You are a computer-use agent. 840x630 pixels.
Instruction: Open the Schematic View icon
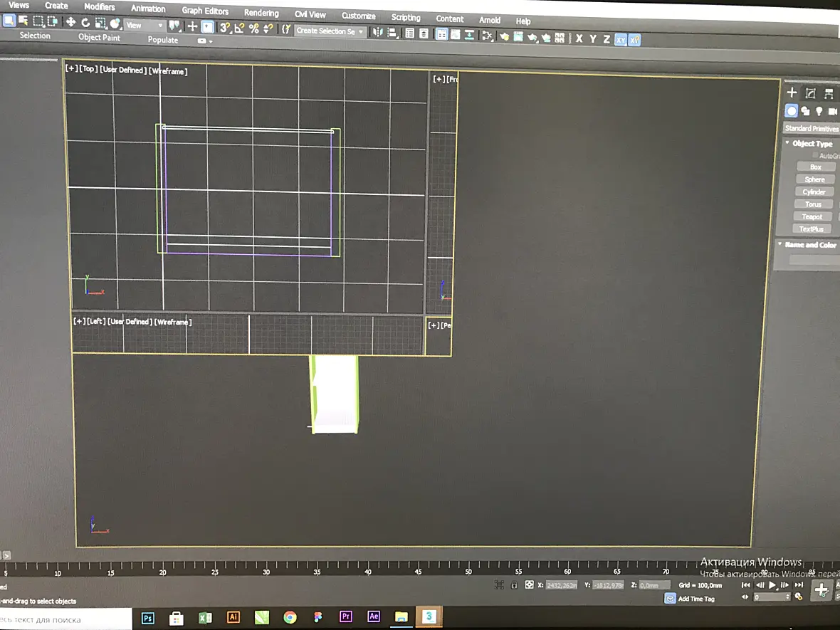486,36
